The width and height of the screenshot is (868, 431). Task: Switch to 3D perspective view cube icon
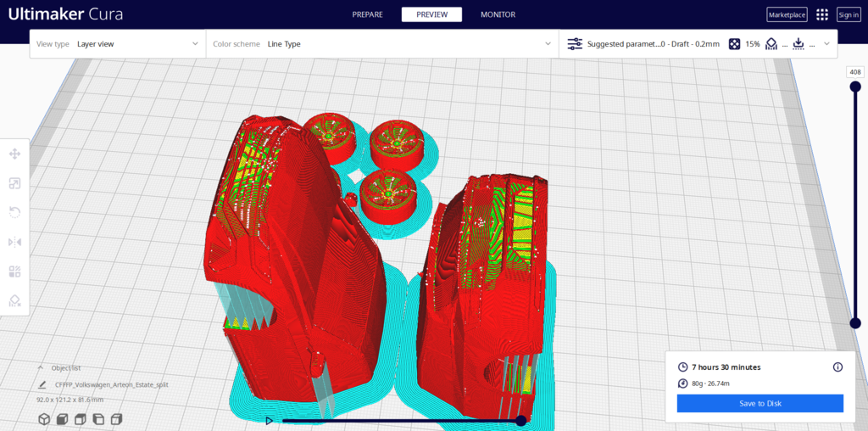coord(44,419)
